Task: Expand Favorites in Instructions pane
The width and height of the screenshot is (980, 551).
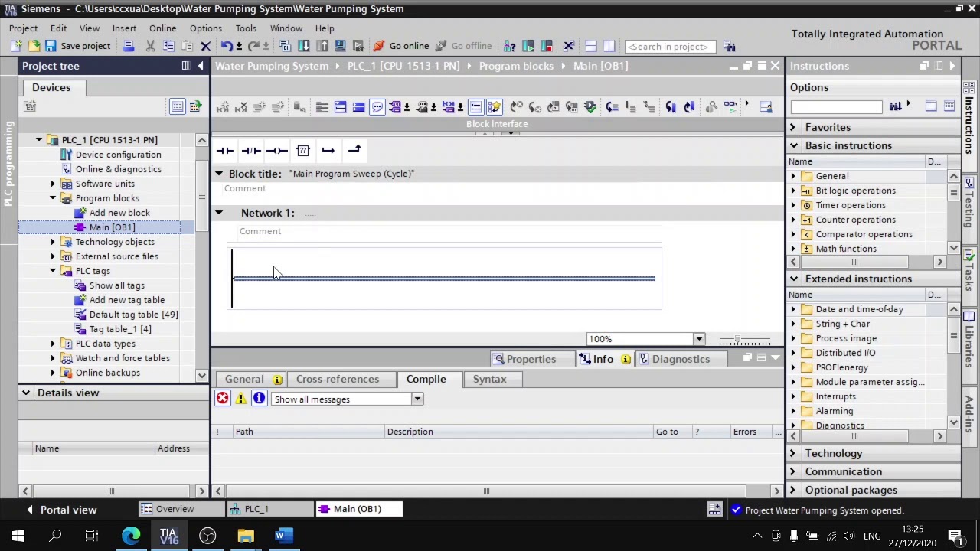Action: [793, 127]
